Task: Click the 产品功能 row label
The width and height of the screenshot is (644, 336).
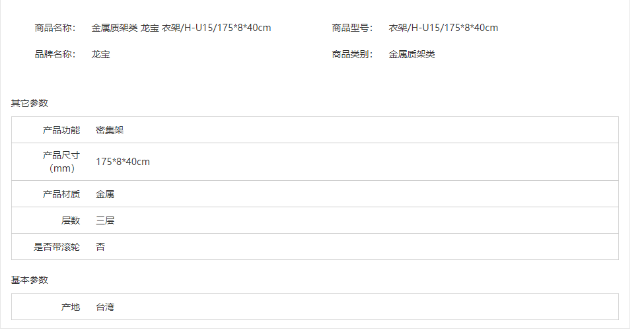Action: point(61,130)
